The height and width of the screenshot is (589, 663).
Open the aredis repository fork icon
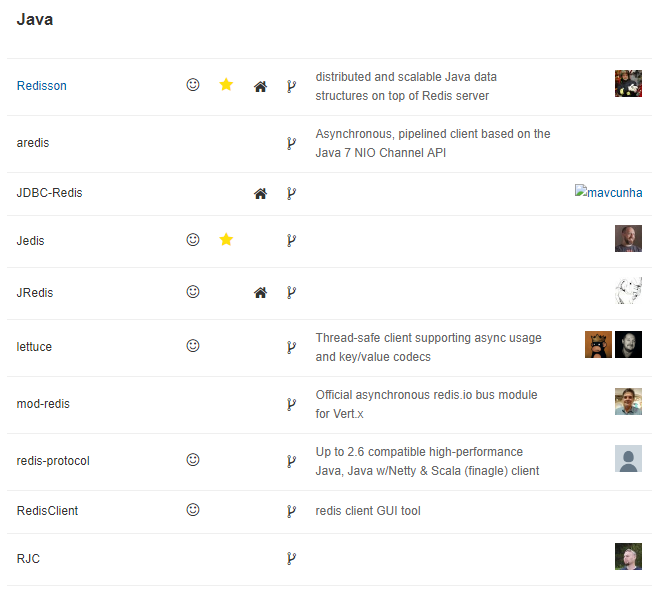point(291,143)
